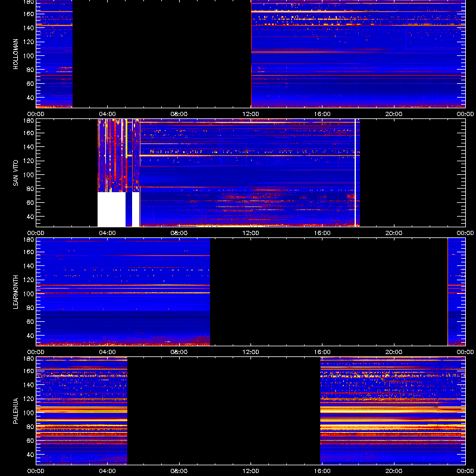Click 120 frequency tick on Holloman axis
Image resolution: width=476 pixels, height=476 pixels.
(x=29, y=42)
